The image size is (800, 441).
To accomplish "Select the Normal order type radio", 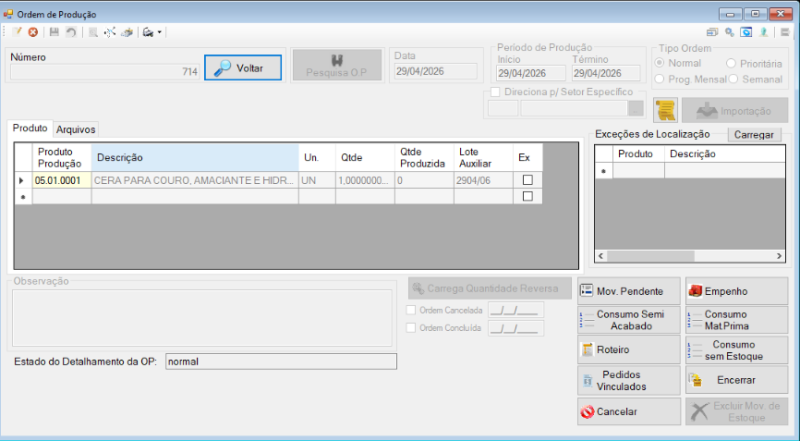I will tap(660, 63).
